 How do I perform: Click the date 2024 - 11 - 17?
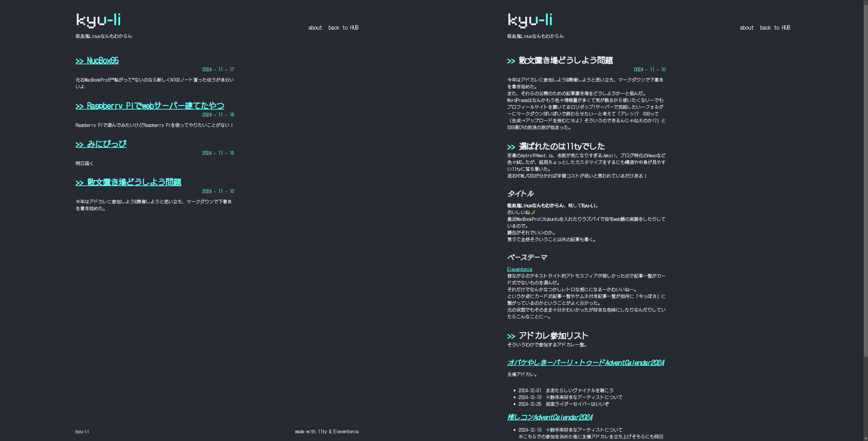[218, 70]
